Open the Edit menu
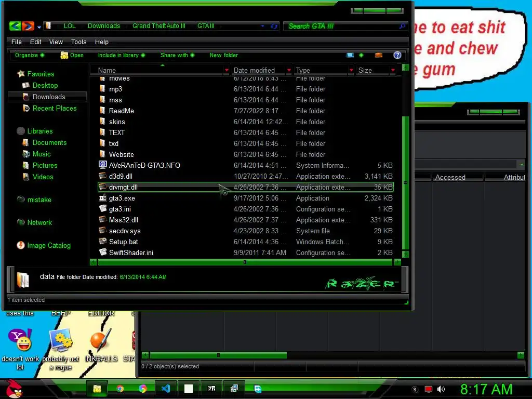The image size is (532, 399). (x=36, y=42)
